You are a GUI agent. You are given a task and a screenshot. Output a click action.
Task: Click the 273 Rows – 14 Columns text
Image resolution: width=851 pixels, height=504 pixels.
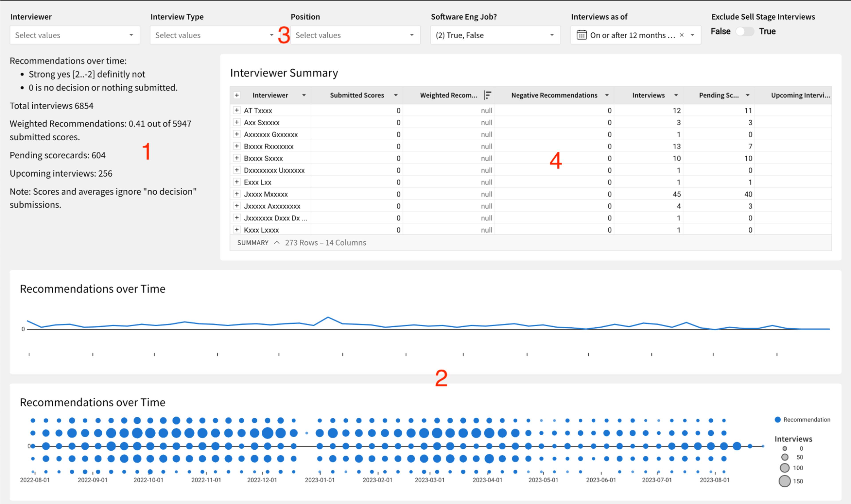pos(326,242)
